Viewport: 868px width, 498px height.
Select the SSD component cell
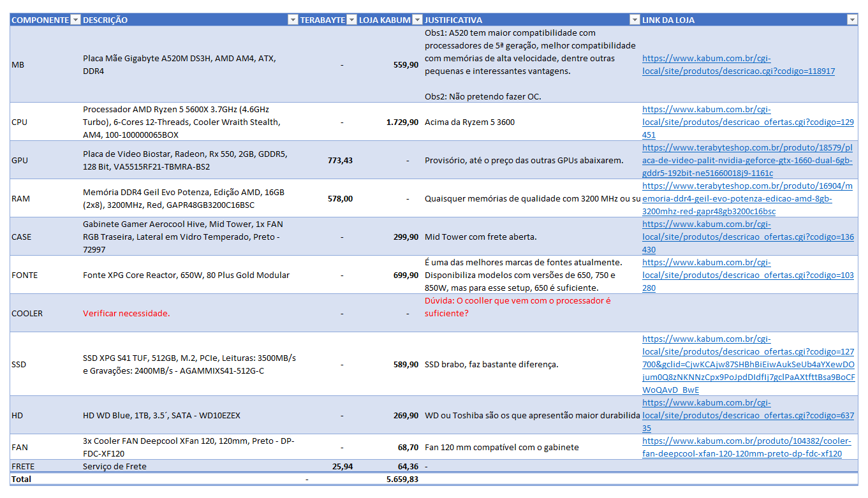tap(46, 364)
